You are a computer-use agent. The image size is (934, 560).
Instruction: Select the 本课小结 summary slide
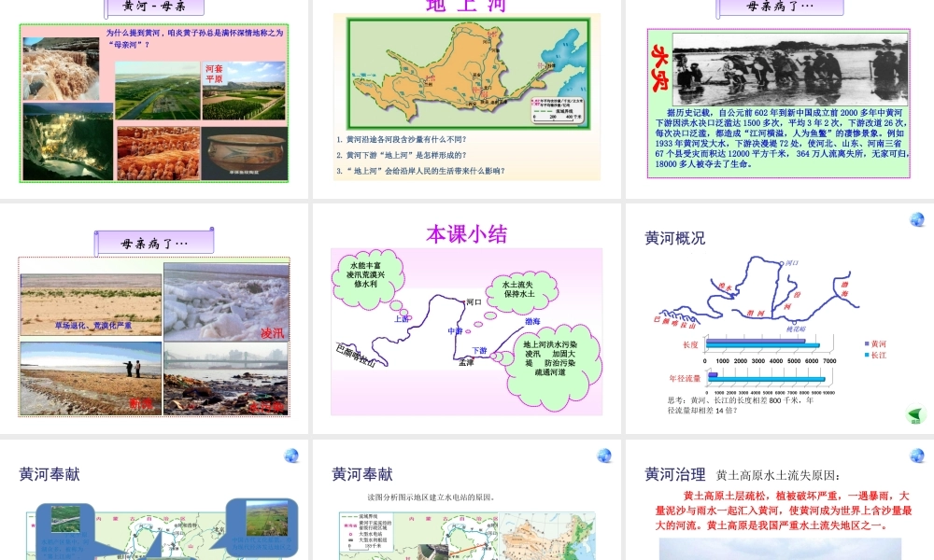(467, 318)
